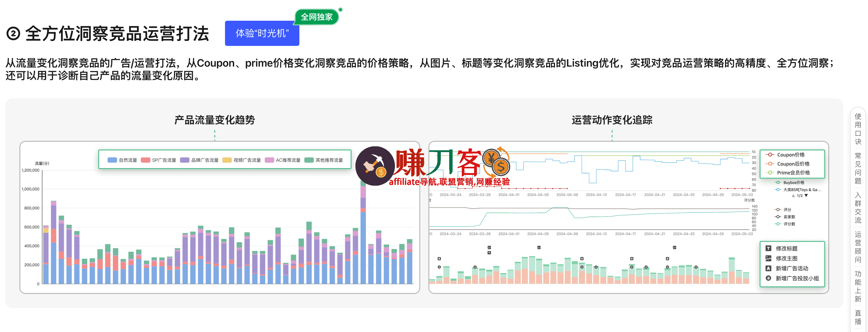Open 功能上新 in the side menu

[858, 286]
